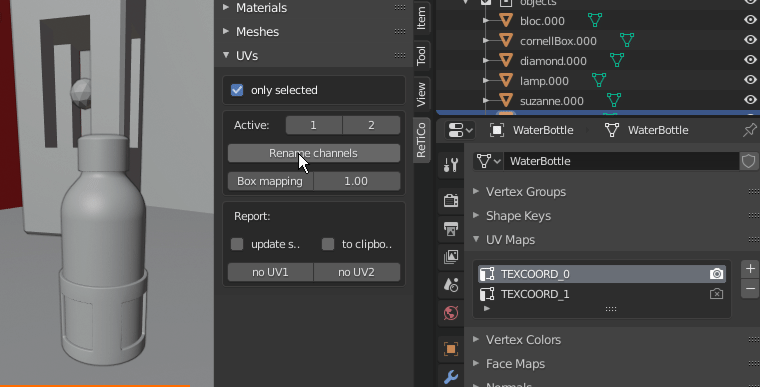Screen dimensions: 760x387
Task: Open the Output properties printer tab
Action: [x=451, y=228]
